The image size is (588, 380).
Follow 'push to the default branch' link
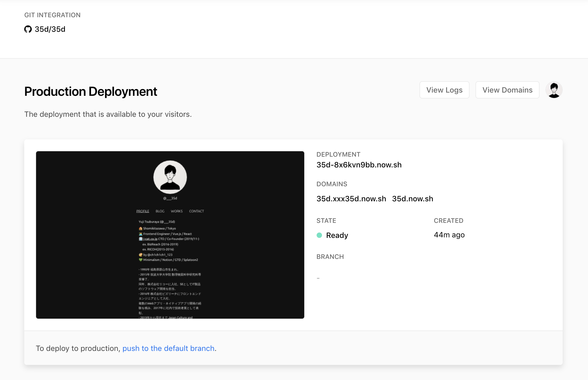(169, 348)
